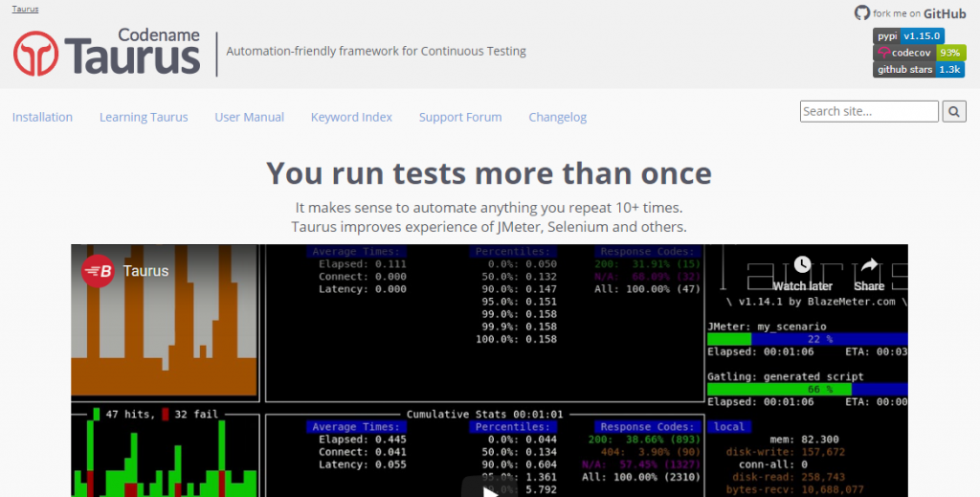Open the GitHub octocat icon

(x=862, y=13)
